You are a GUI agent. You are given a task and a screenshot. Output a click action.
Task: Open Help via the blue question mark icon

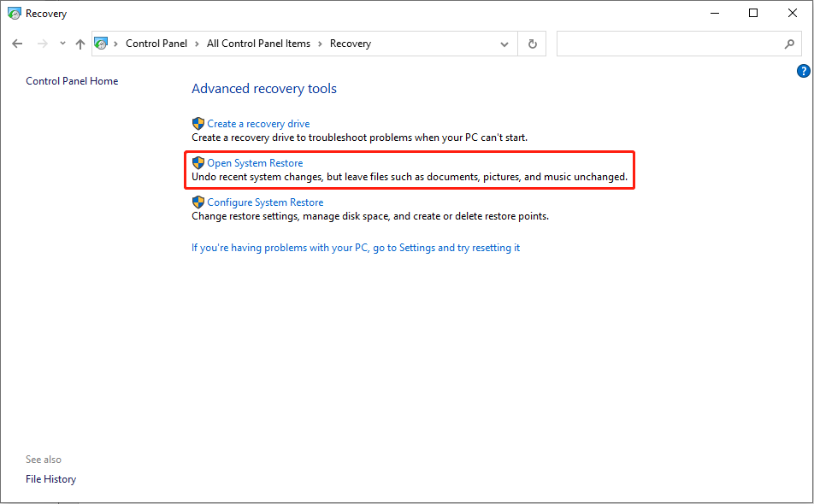pos(803,71)
